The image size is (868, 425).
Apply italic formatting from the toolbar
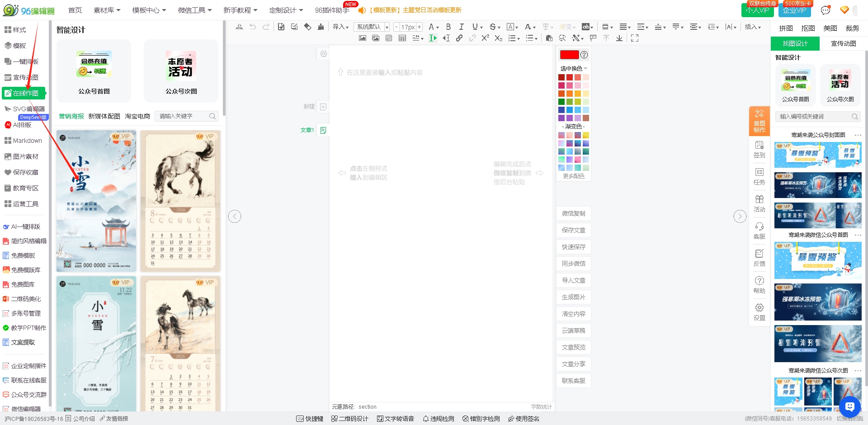461,27
